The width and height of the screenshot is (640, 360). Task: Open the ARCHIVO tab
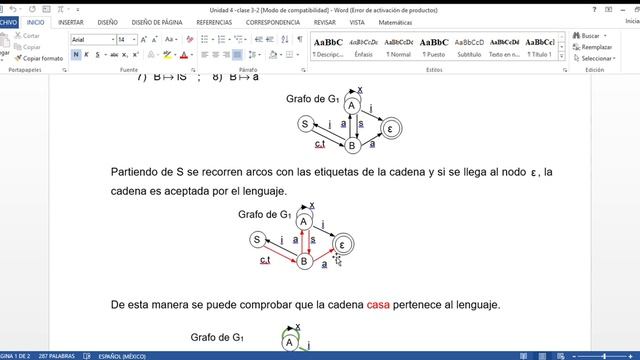coord(8,22)
